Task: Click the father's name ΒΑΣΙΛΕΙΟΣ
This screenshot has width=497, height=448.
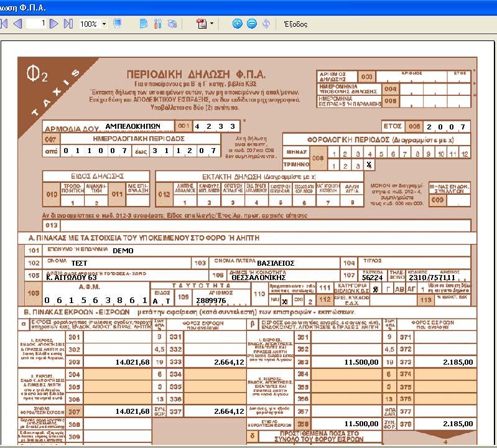Action: (x=276, y=263)
